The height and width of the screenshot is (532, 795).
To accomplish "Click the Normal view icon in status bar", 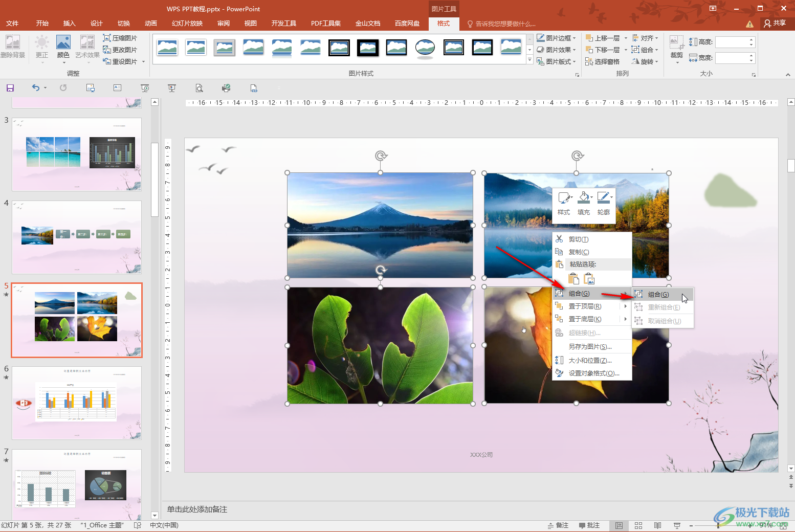I will (x=619, y=525).
